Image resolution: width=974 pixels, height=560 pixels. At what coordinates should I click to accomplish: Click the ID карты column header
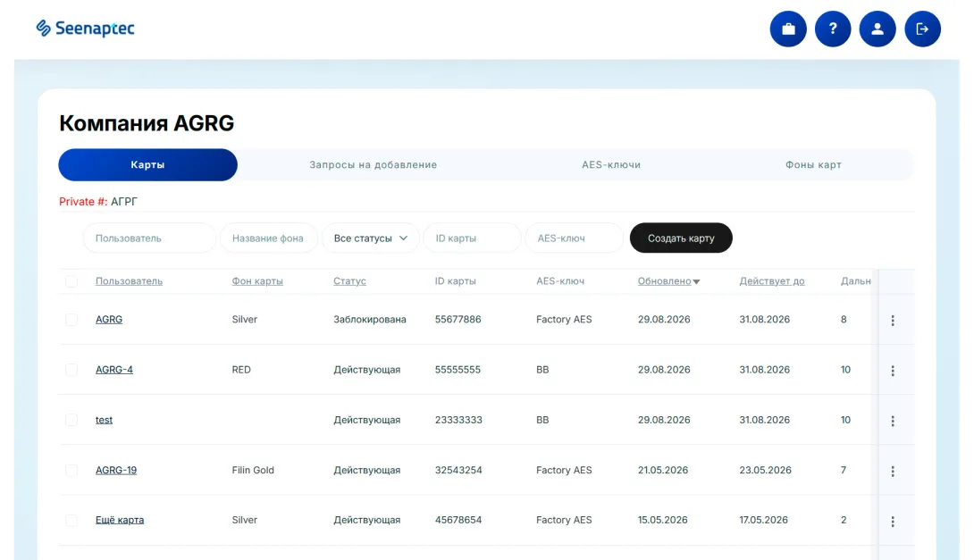(456, 281)
